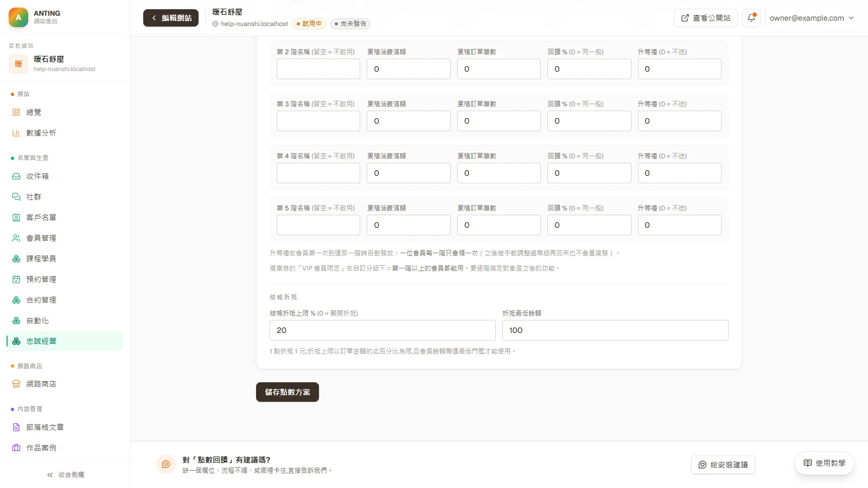This screenshot has width=868, height=488.
Task: Click the 忠誠經營 sidebar icon
Action: [16, 341]
